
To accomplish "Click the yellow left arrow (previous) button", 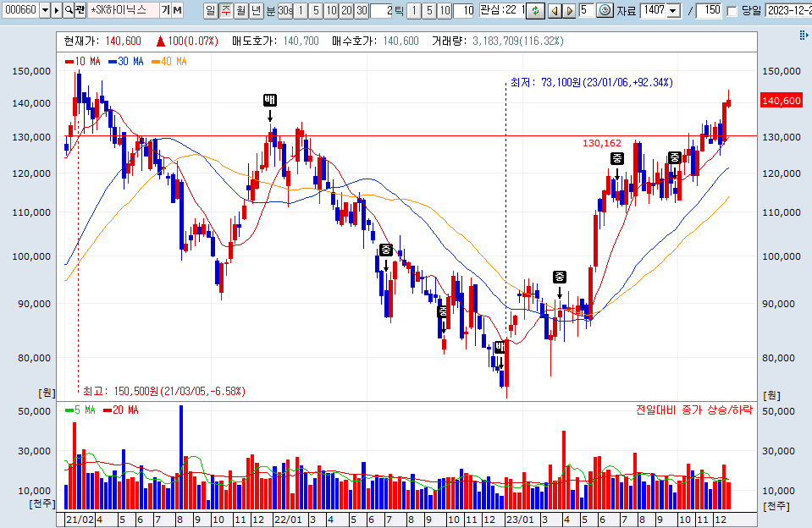I will [x=555, y=10].
